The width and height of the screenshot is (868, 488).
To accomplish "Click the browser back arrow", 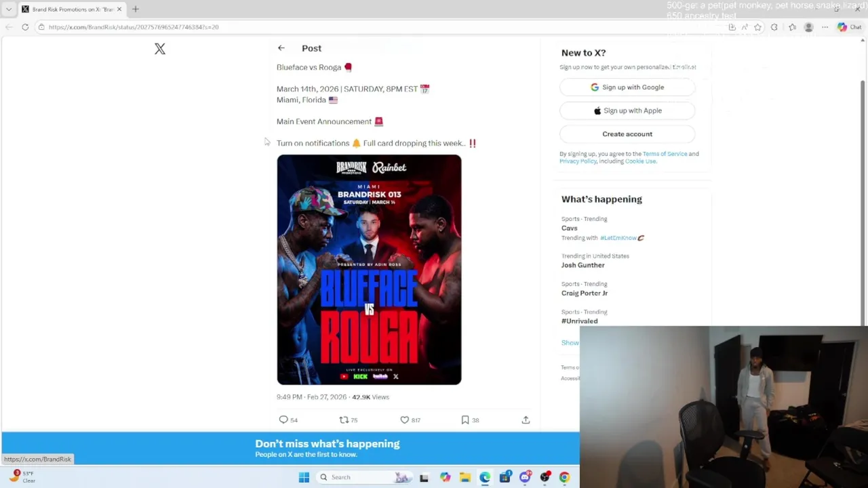I will coord(9,27).
